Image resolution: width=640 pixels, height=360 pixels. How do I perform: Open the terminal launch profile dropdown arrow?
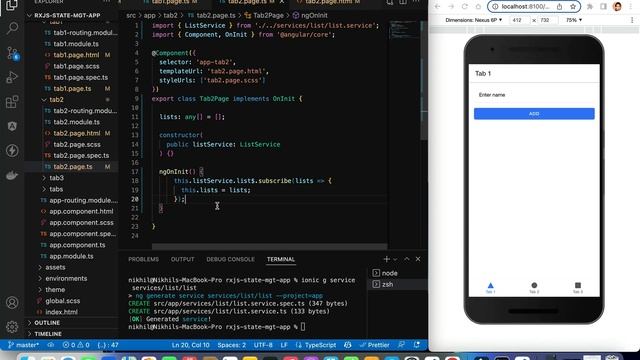tap(395, 260)
